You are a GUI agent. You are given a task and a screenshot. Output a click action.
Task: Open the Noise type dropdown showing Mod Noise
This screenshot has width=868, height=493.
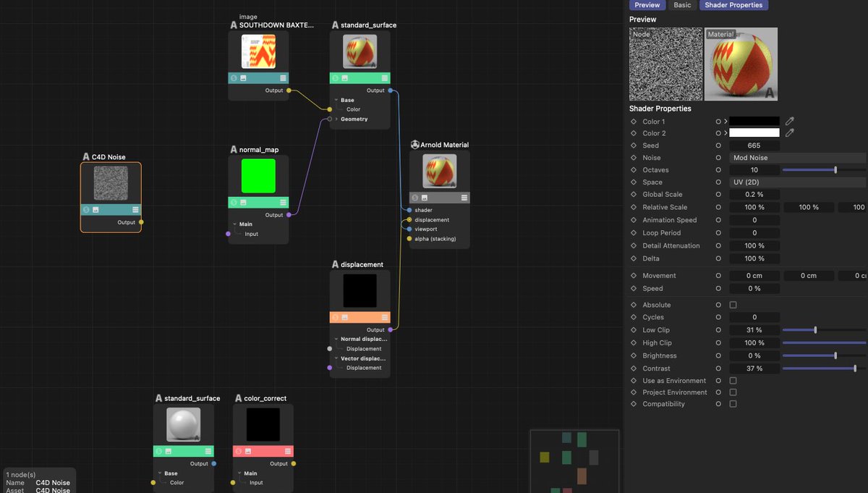coord(797,158)
